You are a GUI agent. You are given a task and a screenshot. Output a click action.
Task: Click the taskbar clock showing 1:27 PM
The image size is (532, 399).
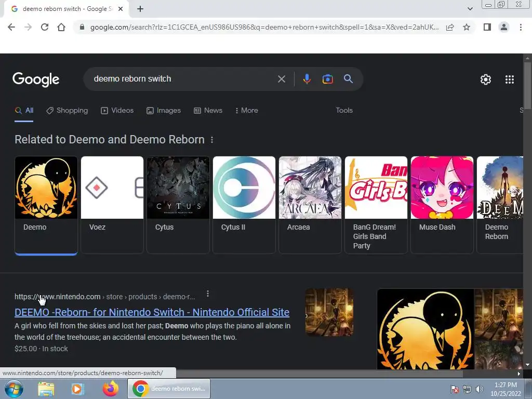(506, 389)
